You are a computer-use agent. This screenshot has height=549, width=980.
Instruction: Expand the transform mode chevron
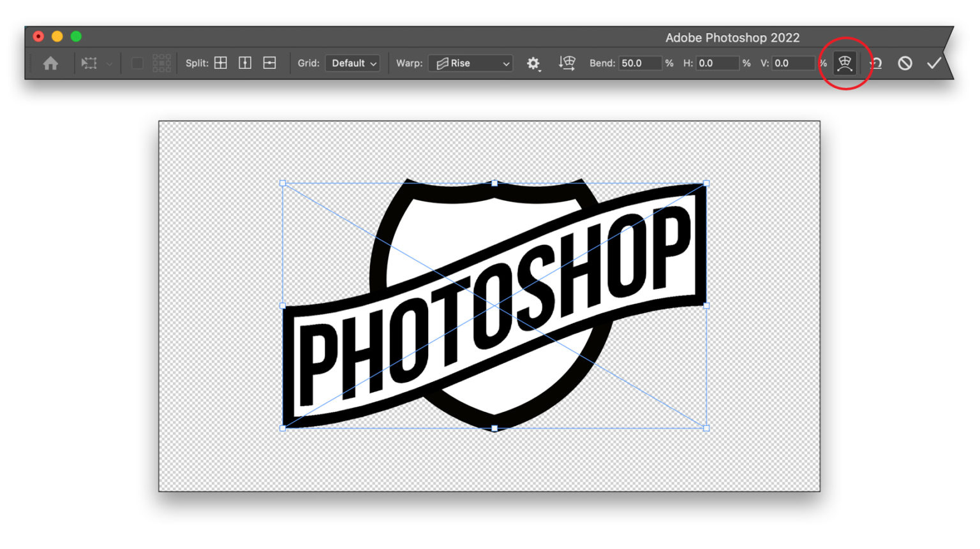[x=110, y=63]
